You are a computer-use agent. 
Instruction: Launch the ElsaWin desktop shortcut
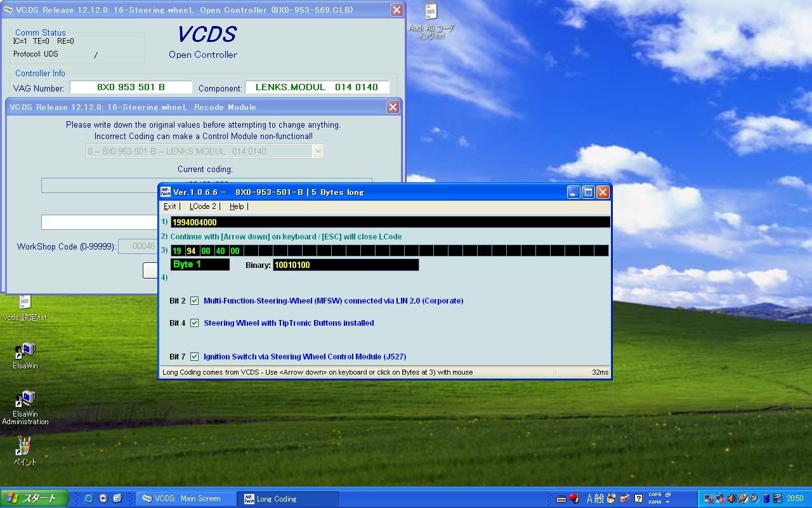[25, 356]
